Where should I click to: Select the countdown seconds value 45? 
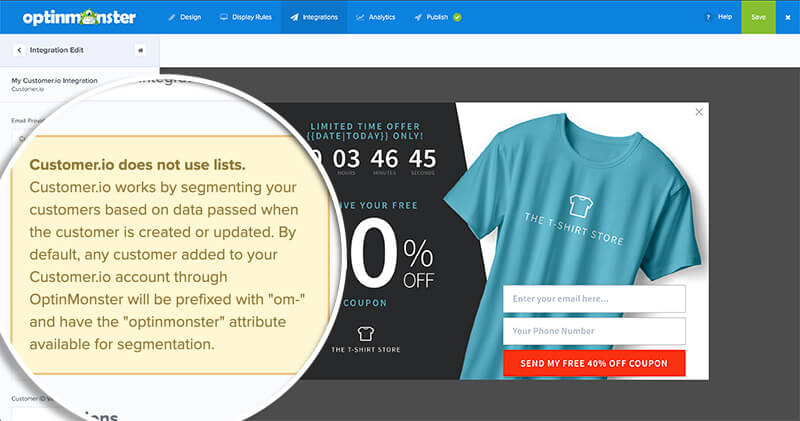[x=422, y=159]
